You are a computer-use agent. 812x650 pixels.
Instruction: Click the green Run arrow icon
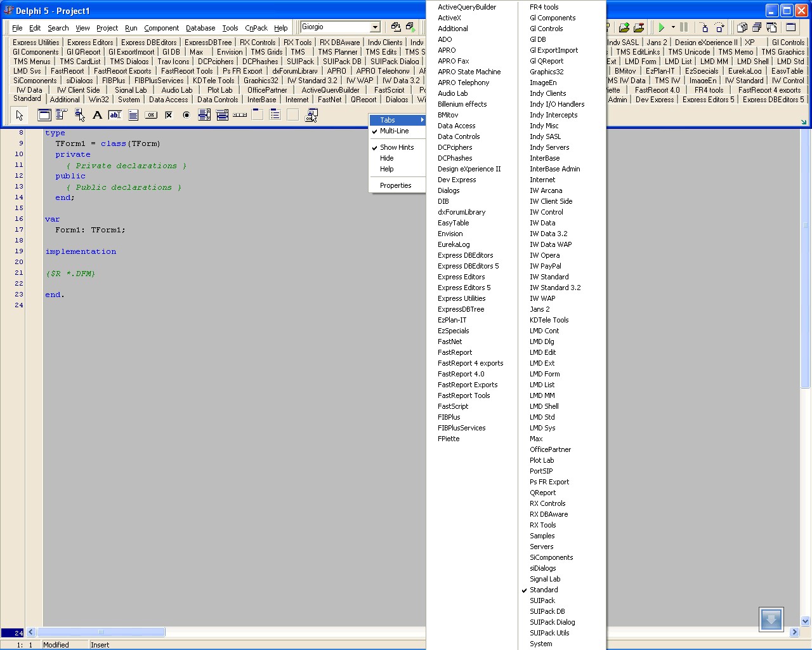coord(661,27)
